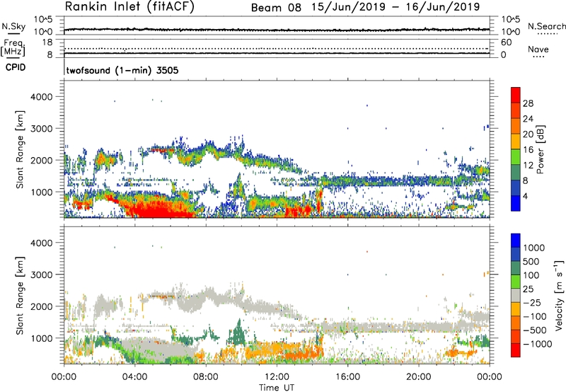Click the dotted line sample under N.Search
The image size is (566, 392).
(x=548, y=34)
